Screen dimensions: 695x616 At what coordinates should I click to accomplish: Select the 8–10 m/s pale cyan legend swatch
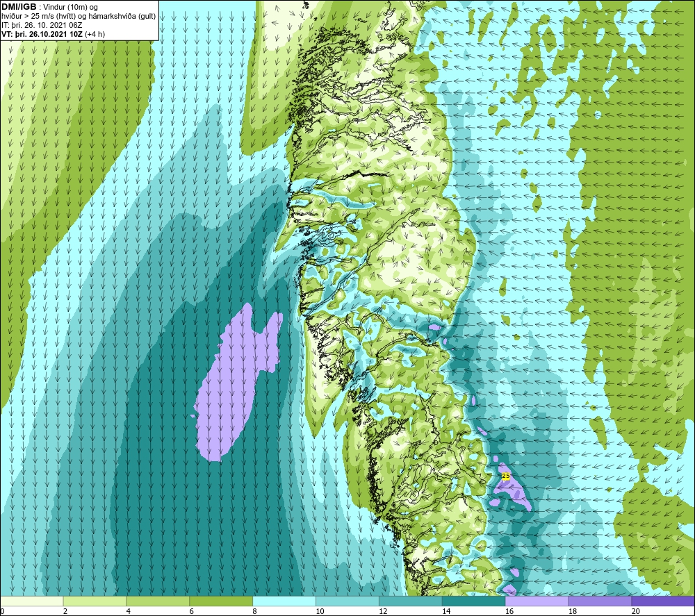(284, 601)
